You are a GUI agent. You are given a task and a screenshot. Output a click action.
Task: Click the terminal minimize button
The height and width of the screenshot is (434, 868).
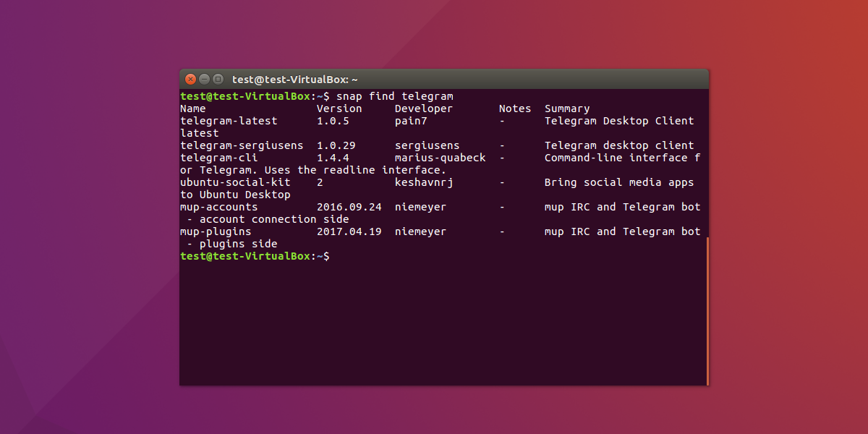tap(203, 80)
